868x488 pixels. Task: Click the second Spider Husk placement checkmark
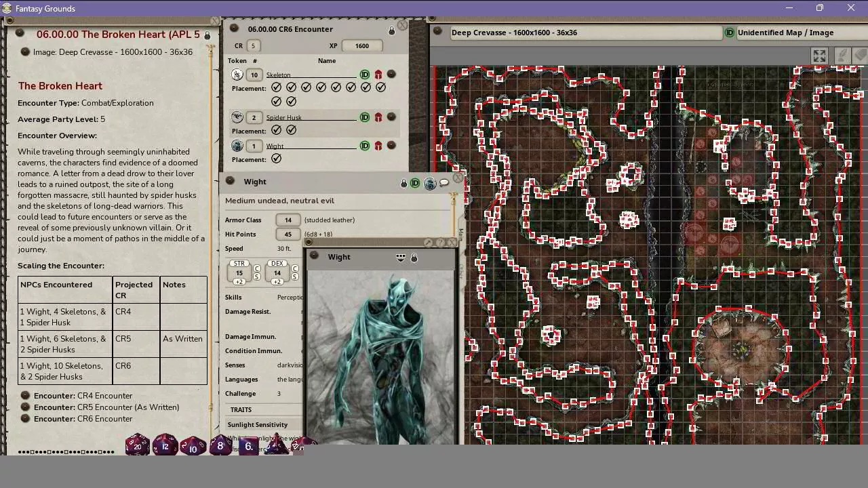pyautogui.click(x=291, y=129)
